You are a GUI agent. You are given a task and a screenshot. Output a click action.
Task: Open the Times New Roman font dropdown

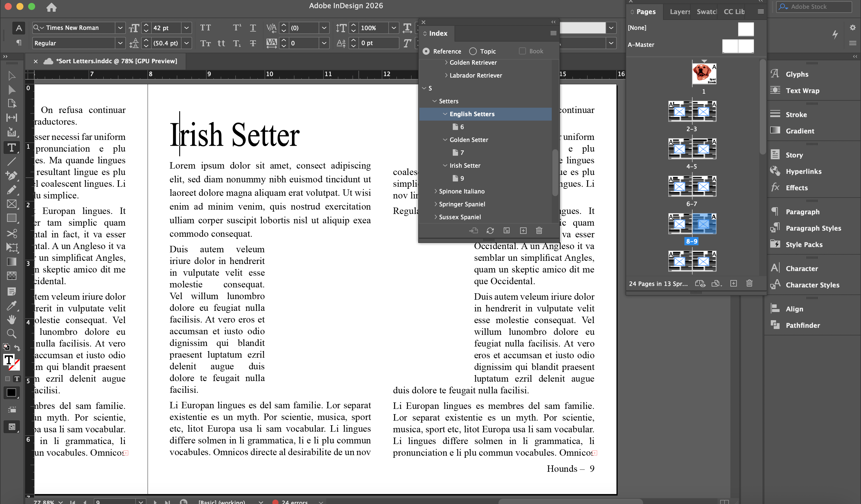120,28
